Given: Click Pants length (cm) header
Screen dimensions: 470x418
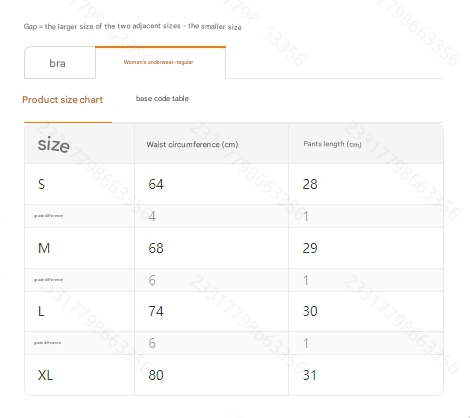Looking at the screenshot, I should tap(332, 144).
